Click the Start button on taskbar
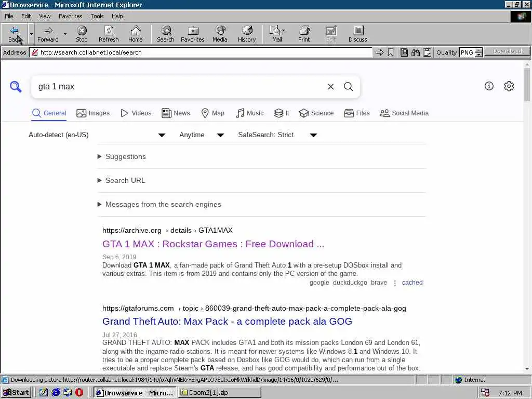The image size is (532, 399). (x=16, y=393)
